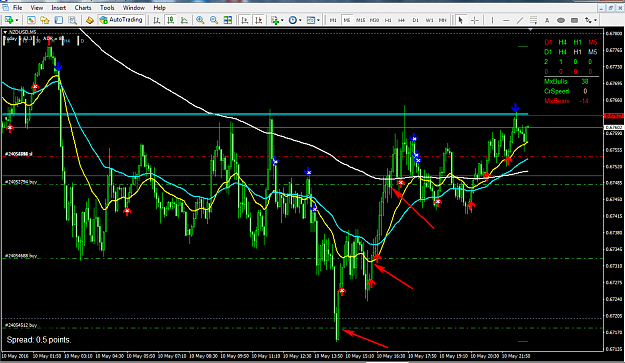Switch chart to line chart mode
625x363 pixels.
pyautogui.click(x=184, y=20)
